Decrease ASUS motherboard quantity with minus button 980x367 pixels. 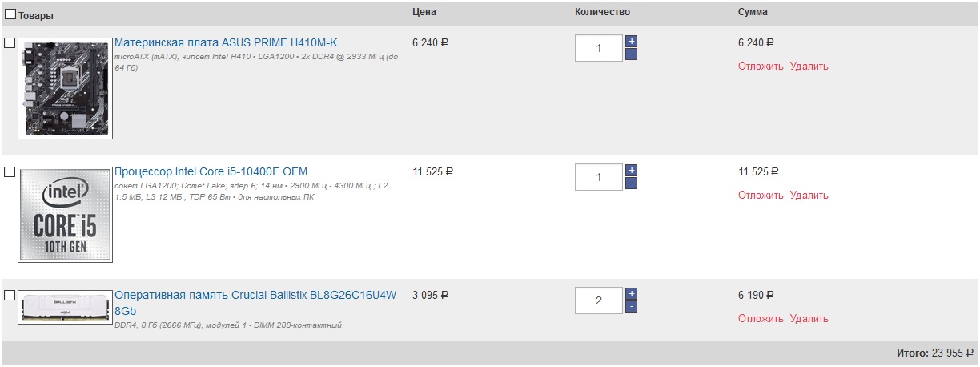coord(631,54)
